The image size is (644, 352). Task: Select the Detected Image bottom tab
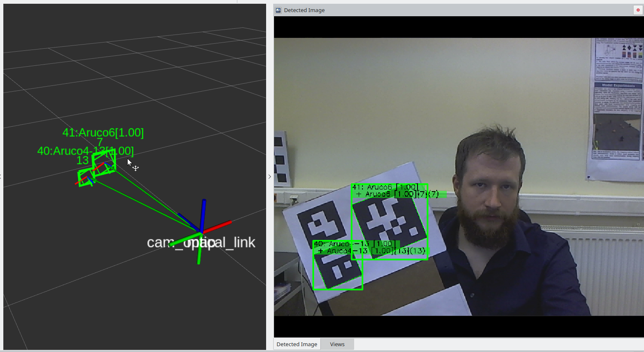click(297, 344)
